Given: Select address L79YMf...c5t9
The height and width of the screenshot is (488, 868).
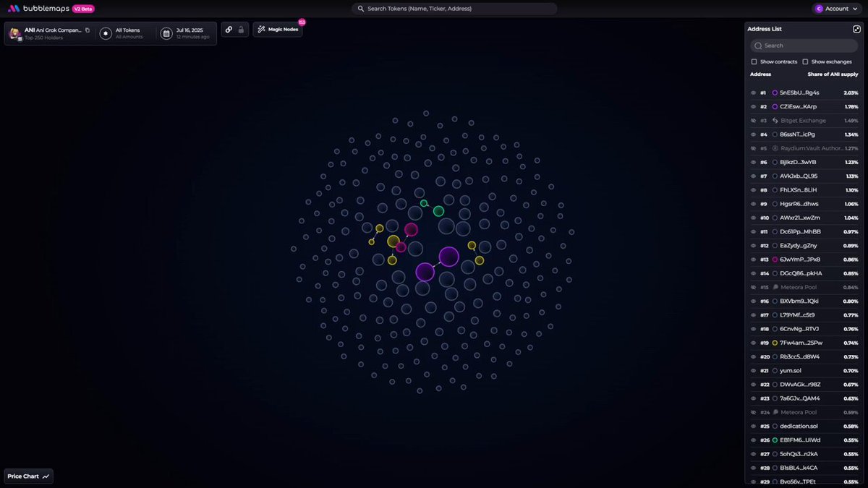Looking at the screenshot, I should (x=797, y=314).
